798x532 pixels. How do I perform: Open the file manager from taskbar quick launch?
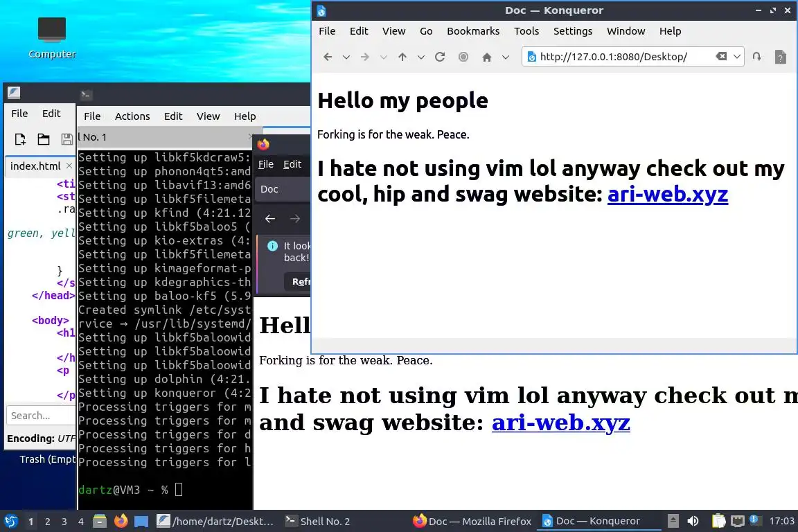pyautogui.click(x=100, y=522)
